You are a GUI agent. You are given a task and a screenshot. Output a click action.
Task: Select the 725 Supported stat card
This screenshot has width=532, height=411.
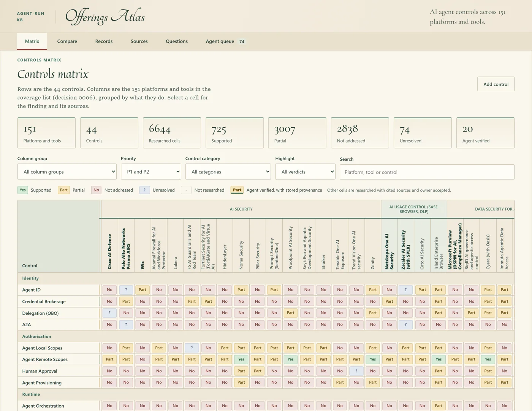point(234,133)
